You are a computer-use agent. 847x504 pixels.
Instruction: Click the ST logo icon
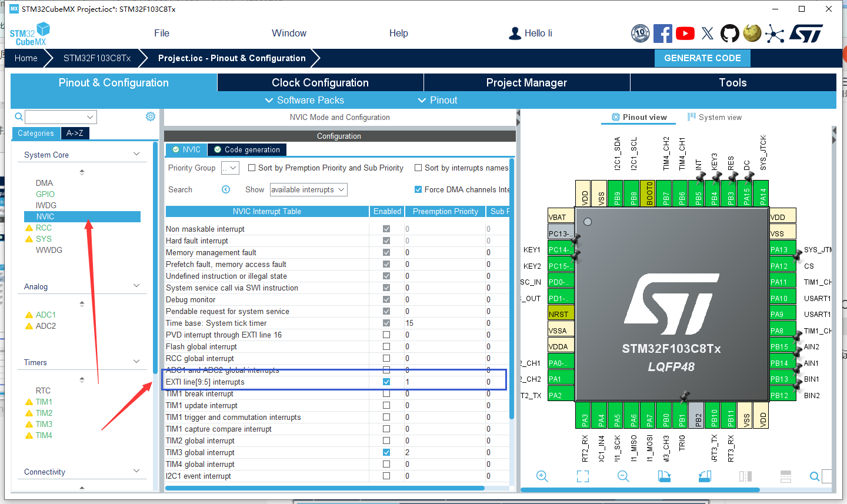tap(806, 34)
